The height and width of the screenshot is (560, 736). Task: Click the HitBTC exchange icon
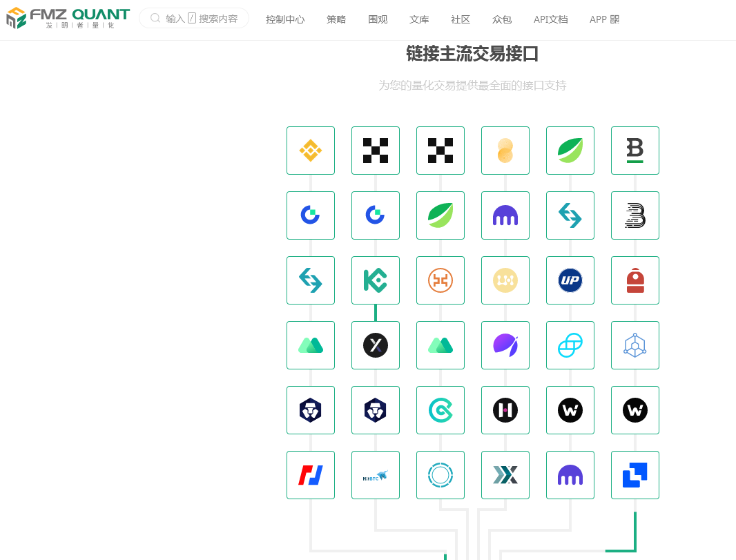pos(376,475)
